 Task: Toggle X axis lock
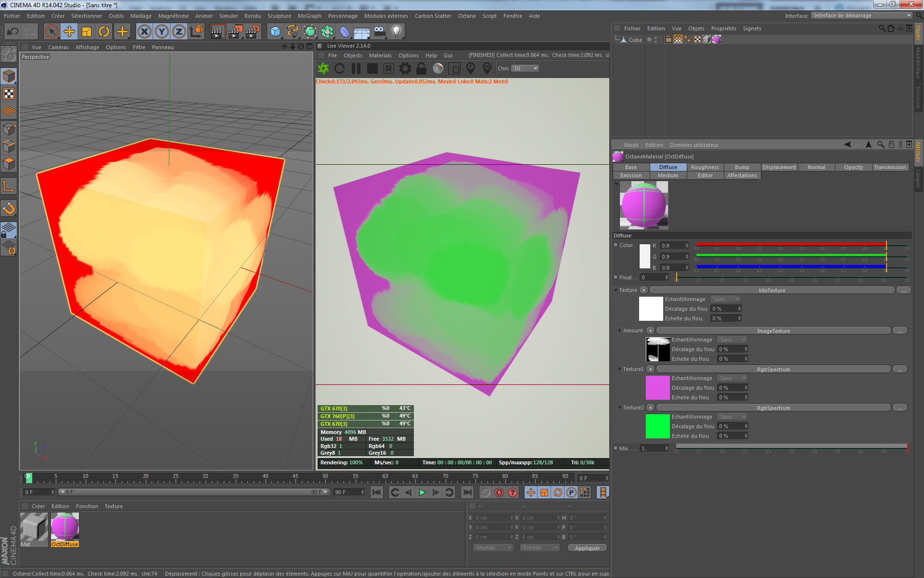click(x=144, y=32)
